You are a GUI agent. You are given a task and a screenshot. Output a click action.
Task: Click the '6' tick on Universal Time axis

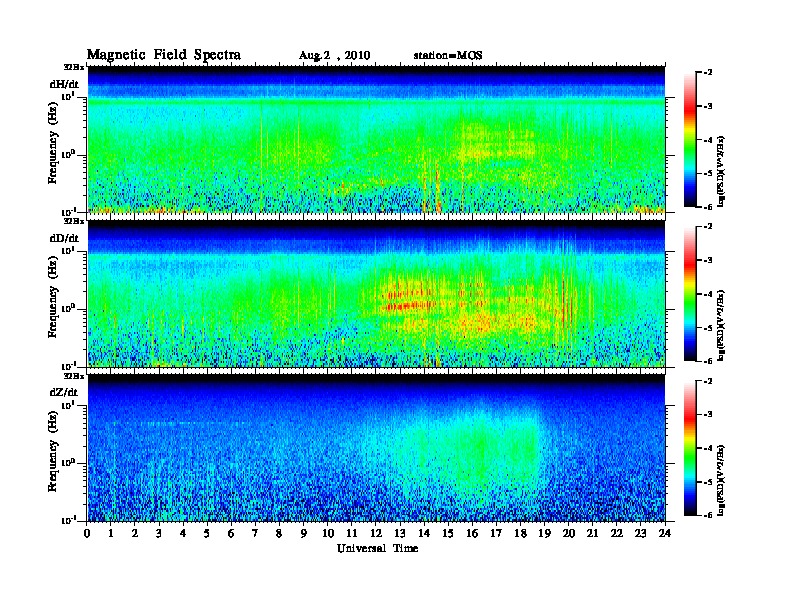point(231,533)
